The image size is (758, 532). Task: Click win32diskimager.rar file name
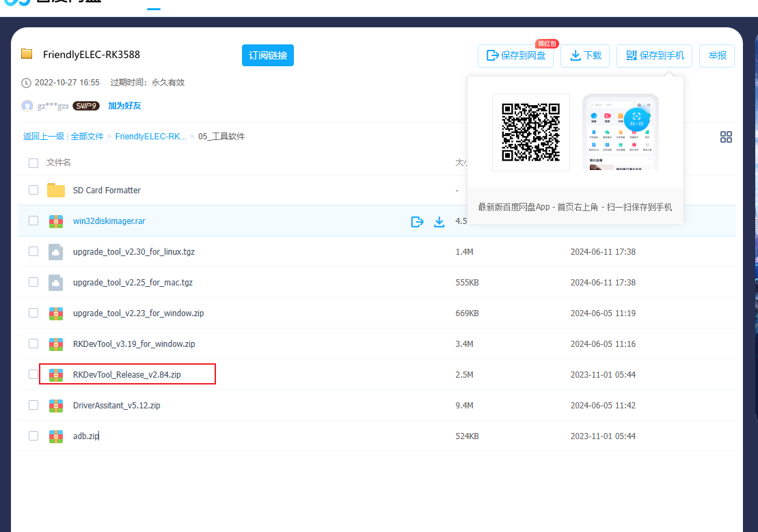tap(109, 221)
